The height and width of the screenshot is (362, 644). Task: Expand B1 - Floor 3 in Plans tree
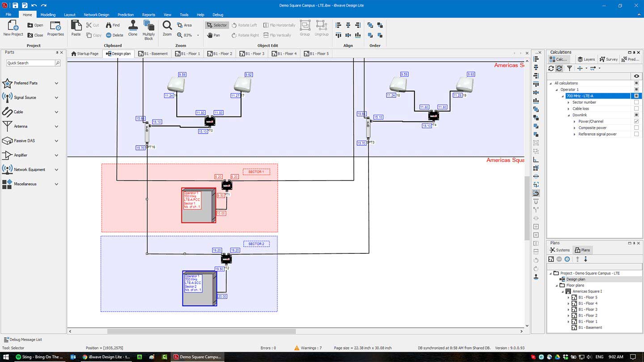568,309
